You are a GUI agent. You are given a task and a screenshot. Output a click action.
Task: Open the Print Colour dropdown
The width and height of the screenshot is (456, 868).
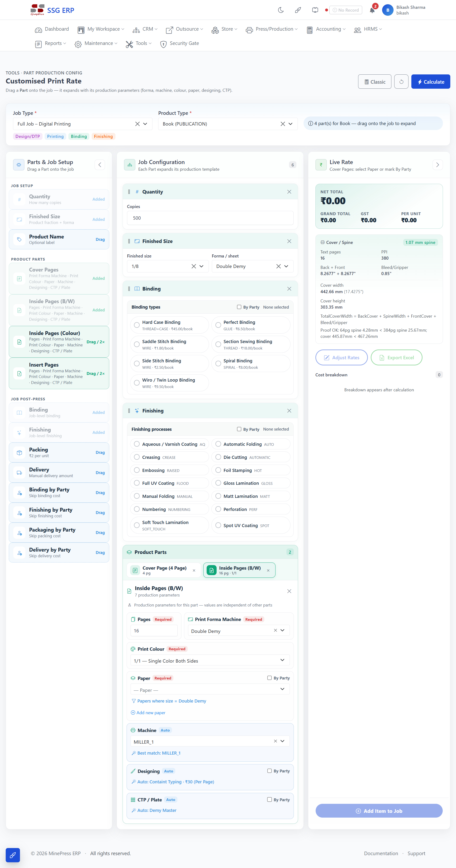click(210, 660)
